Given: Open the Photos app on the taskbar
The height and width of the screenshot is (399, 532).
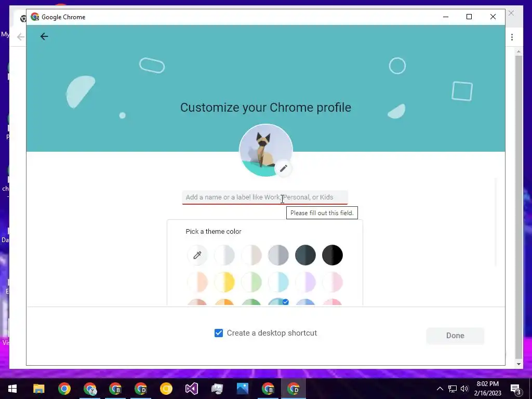Looking at the screenshot, I should (242, 389).
